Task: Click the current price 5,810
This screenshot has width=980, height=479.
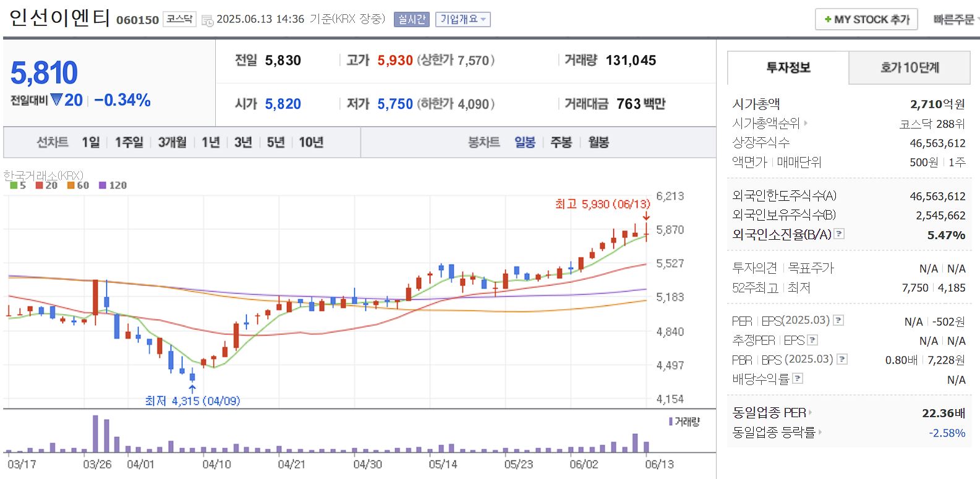Action: [44, 73]
